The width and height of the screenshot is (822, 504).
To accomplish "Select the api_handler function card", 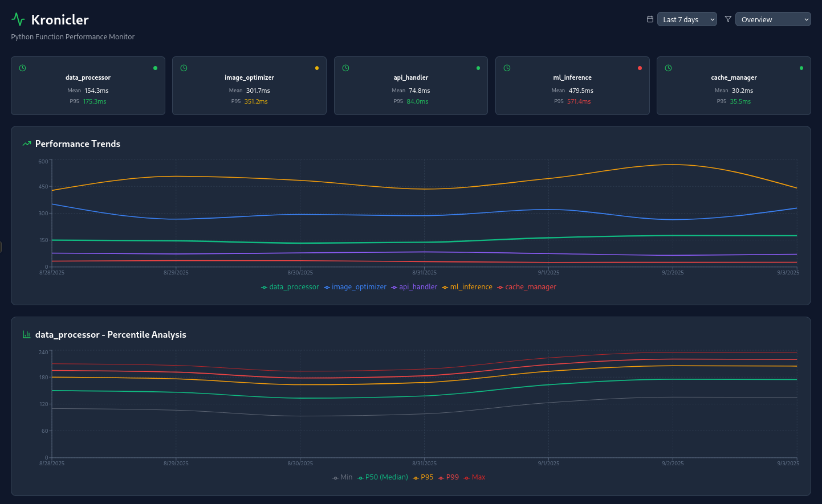I will tap(411, 85).
